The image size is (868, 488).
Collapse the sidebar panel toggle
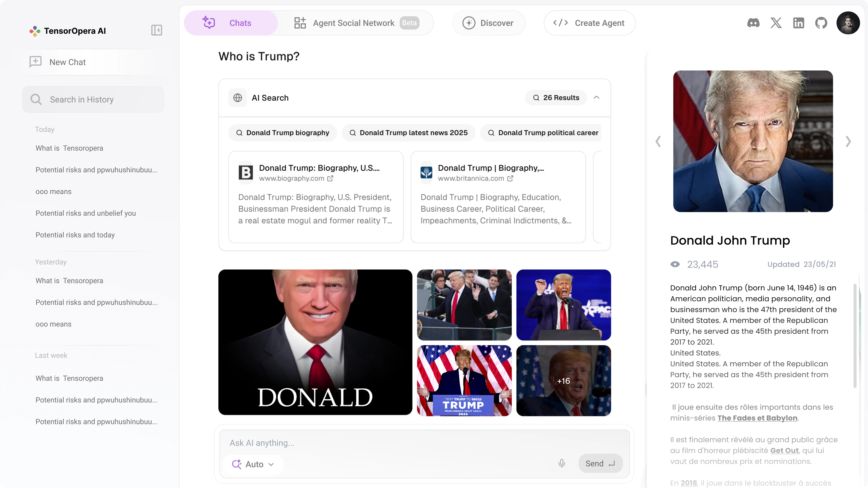(157, 30)
